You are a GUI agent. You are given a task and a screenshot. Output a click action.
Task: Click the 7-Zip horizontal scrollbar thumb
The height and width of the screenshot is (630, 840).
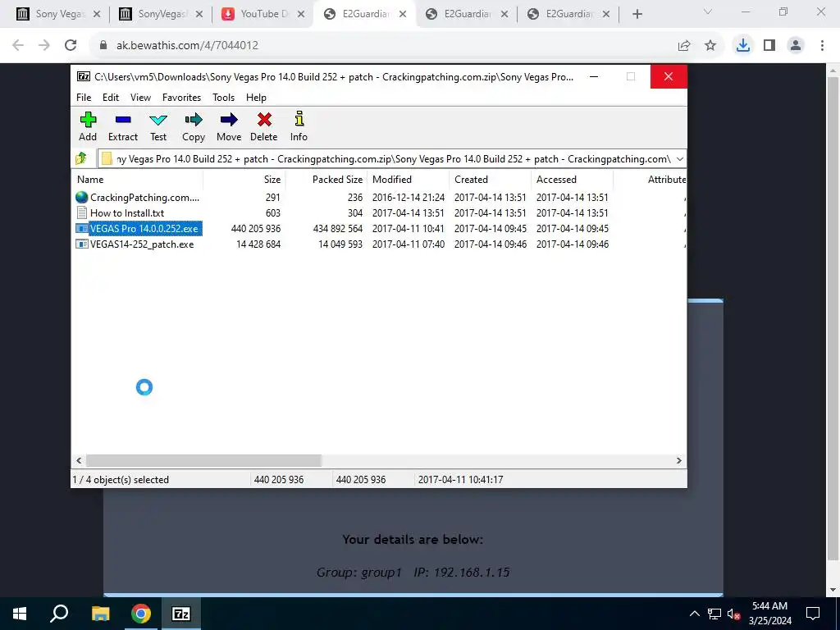pyautogui.click(x=203, y=461)
